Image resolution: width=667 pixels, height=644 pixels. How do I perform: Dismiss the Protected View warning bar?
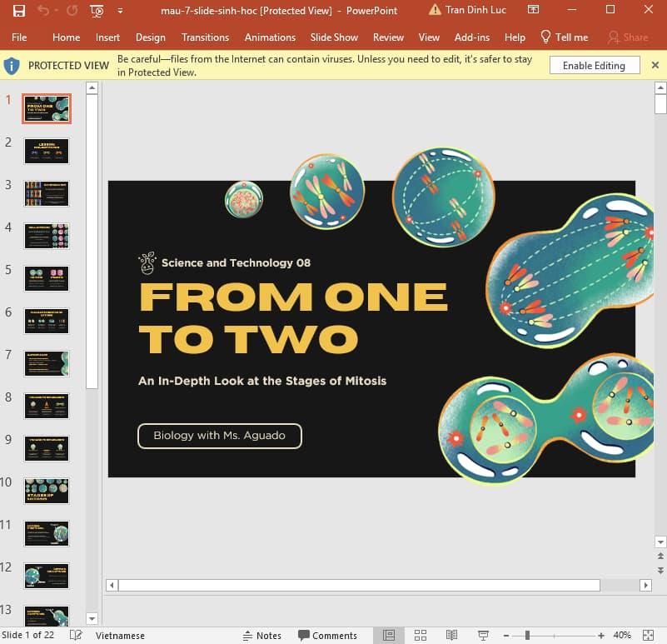pos(655,65)
